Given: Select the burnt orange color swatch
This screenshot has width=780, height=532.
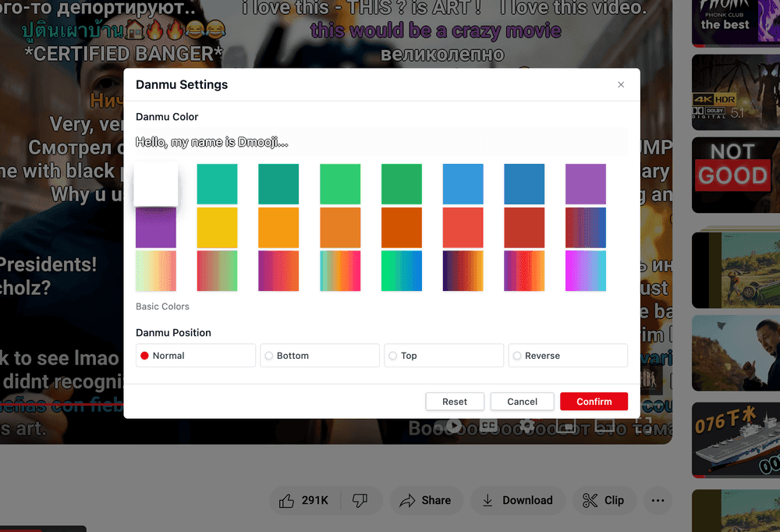Looking at the screenshot, I should (x=402, y=228).
